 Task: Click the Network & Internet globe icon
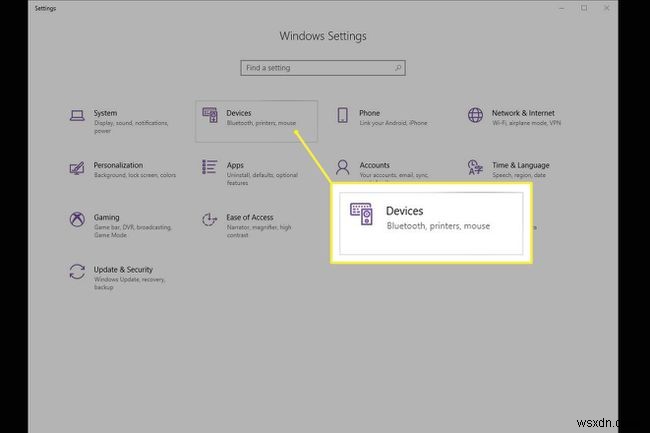[x=475, y=115]
